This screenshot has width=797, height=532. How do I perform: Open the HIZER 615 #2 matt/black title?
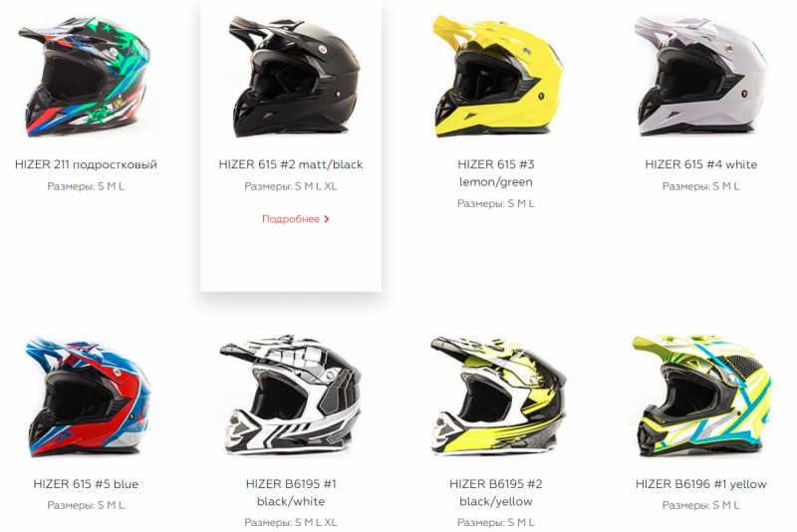point(291,164)
